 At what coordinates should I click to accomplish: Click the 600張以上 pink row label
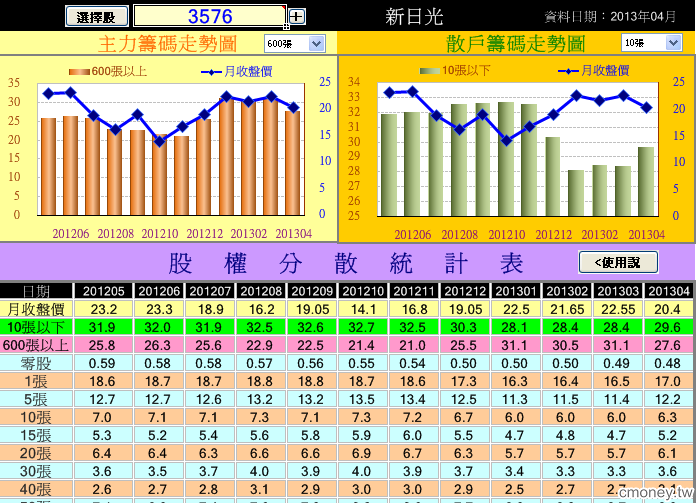click(36, 345)
